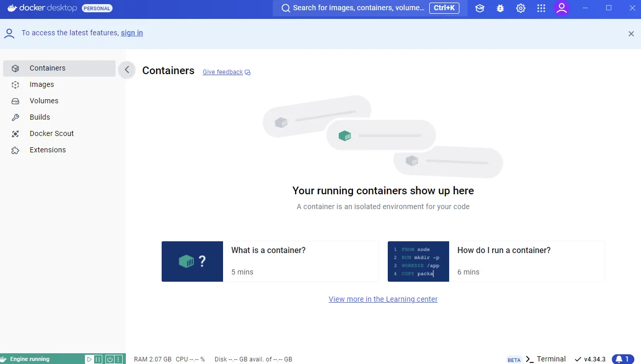641x364 pixels.
Task: Click the search magnifier icon
Action: click(286, 8)
